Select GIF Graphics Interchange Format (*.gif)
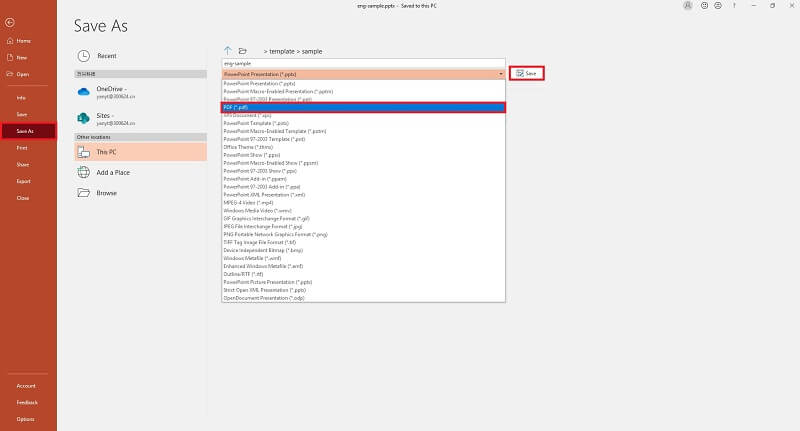The width and height of the screenshot is (800, 431). click(363, 218)
